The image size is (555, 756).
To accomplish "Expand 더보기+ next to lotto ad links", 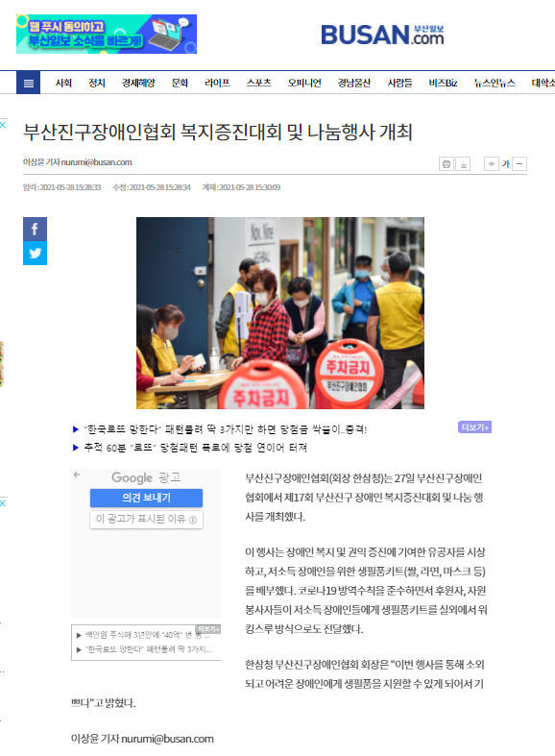I will click(474, 427).
